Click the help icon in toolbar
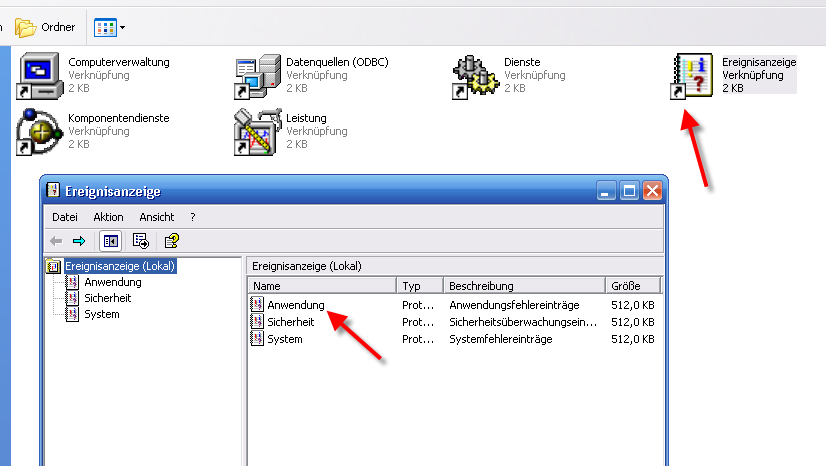This screenshot has width=826, height=466. (172, 241)
